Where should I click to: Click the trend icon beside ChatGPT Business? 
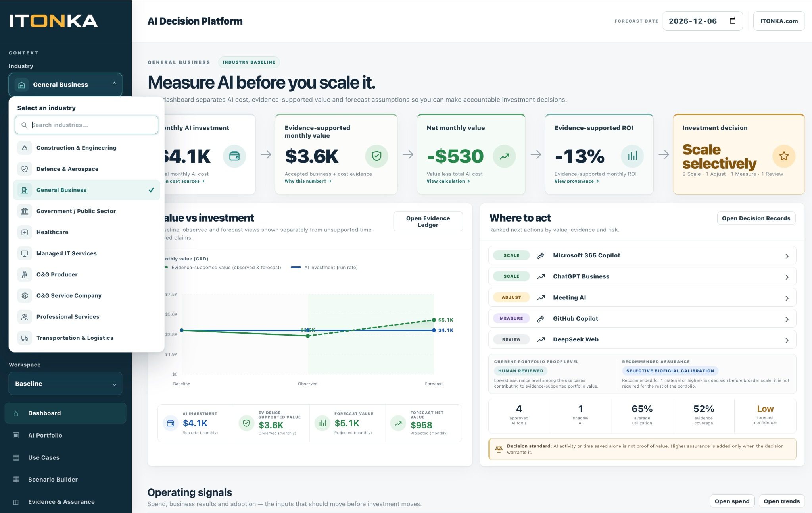(541, 277)
